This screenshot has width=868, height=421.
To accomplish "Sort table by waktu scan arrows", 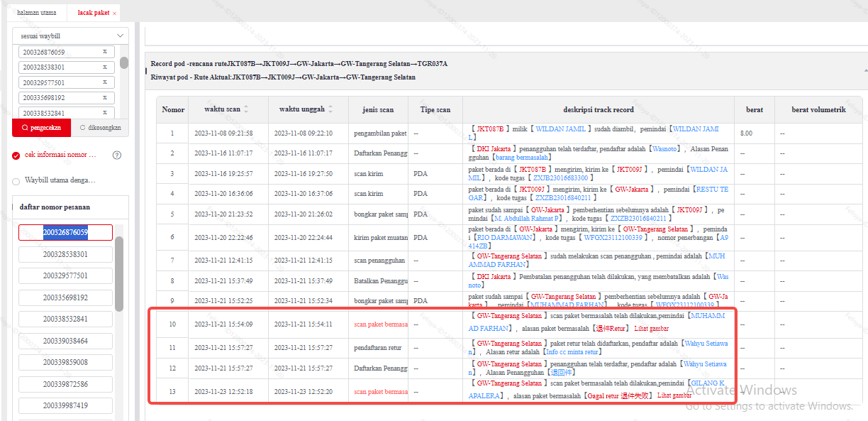I will point(246,109).
